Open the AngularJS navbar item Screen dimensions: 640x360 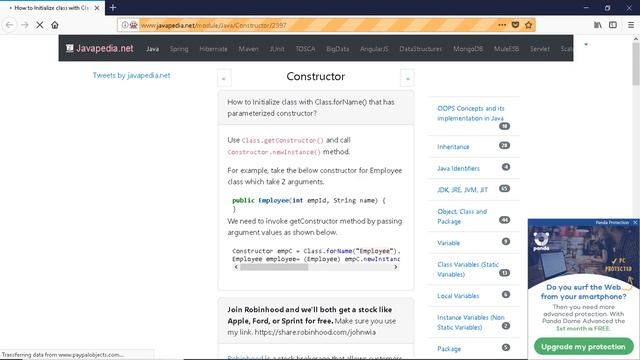(374, 49)
